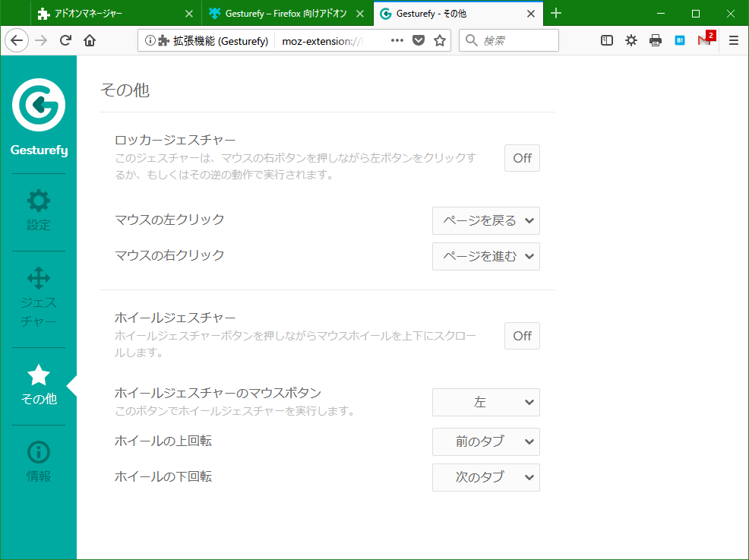
Task: Close the Gesturefy – Firefox 向けアドオン tab
Action: click(360, 14)
